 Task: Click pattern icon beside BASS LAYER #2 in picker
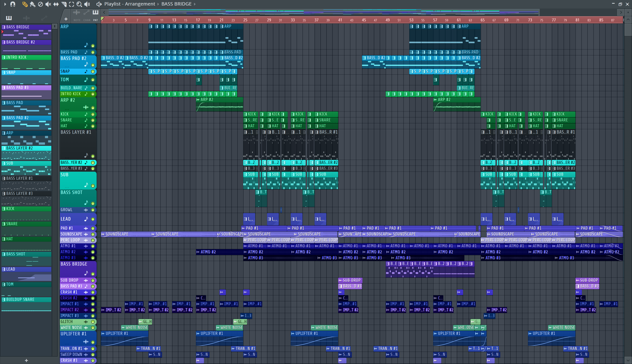tap(4, 148)
